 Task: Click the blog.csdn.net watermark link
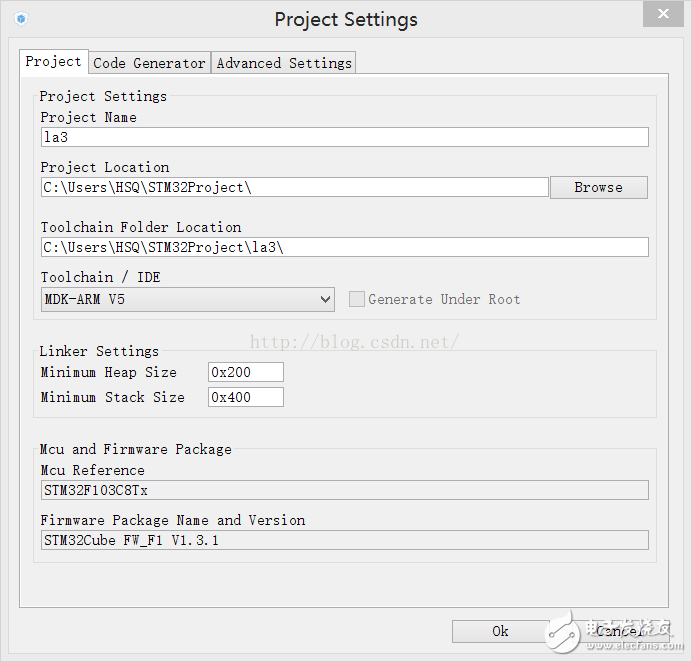354,342
